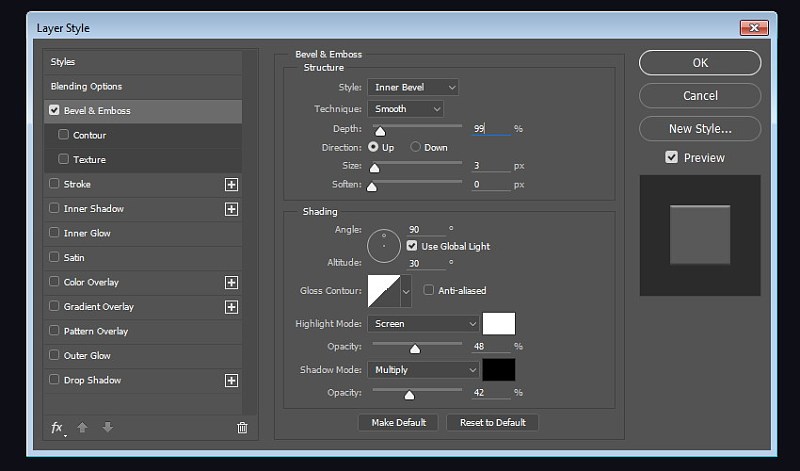800x471 pixels.
Task: Click the black Shadow Mode color swatch
Action: pos(499,369)
